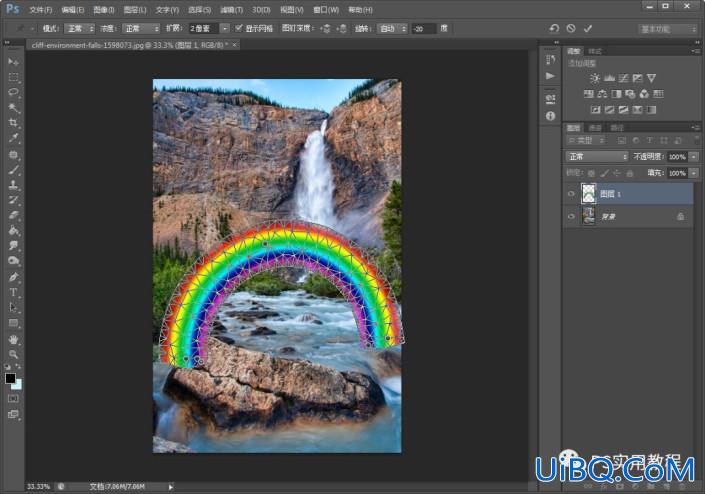Select the Pen tool
This screenshot has width=705, height=494.
coord(13,277)
